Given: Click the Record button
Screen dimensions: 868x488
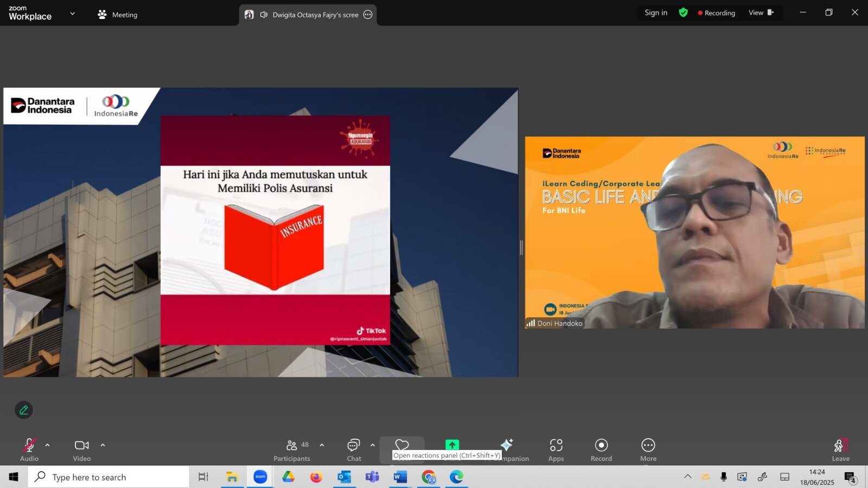Looking at the screenshot, I should pos(601,450).
